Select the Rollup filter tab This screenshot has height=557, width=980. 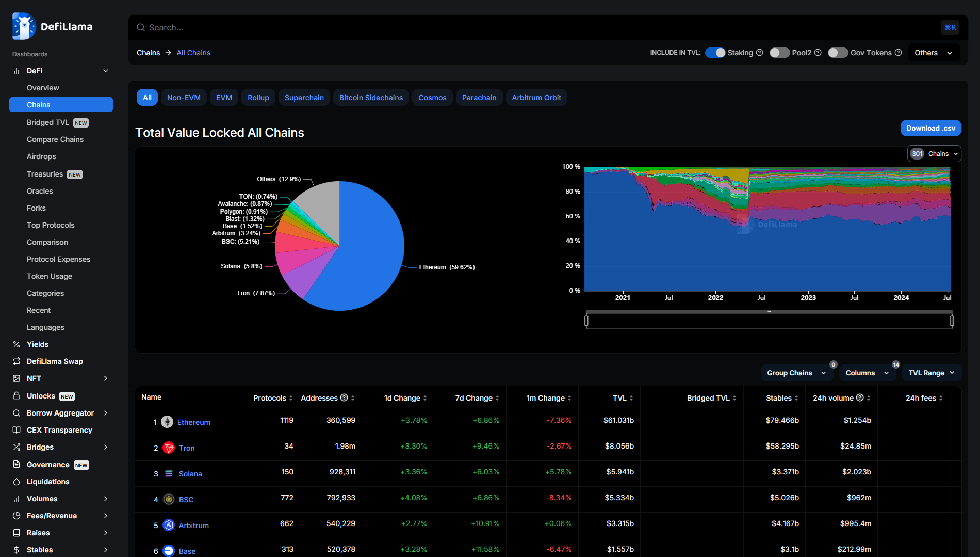pos(258,98)
